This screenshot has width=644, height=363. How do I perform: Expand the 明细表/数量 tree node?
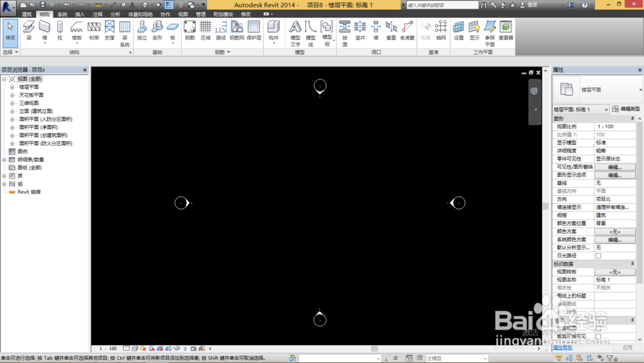click(5, 159)
